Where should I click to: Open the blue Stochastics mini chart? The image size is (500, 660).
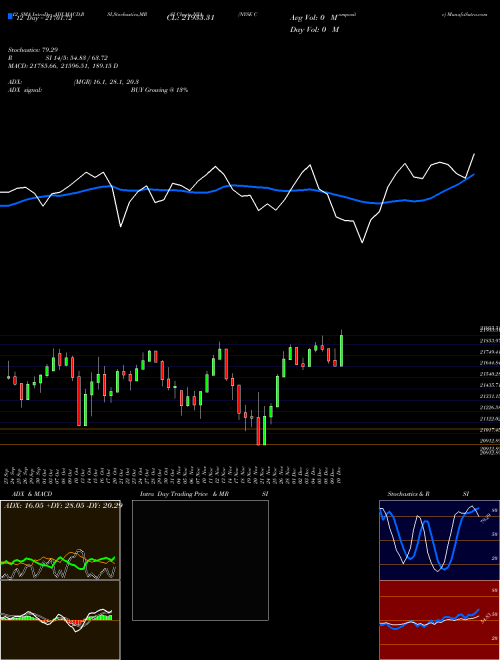(x=439, y=540)
